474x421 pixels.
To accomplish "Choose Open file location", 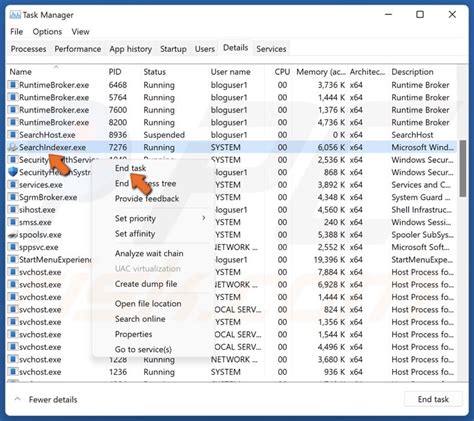I will pos(148,304).
